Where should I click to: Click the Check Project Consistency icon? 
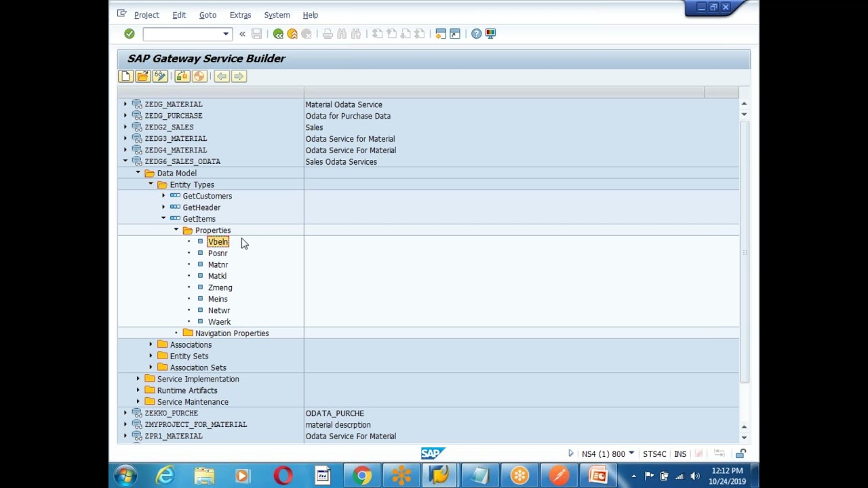(182, 77)
